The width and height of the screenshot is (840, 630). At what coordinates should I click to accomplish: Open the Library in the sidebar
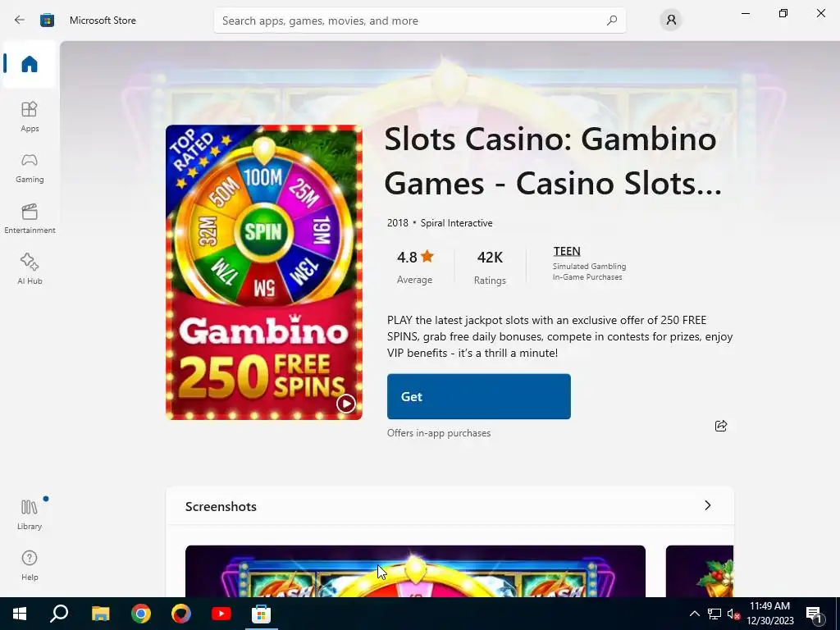30,515
